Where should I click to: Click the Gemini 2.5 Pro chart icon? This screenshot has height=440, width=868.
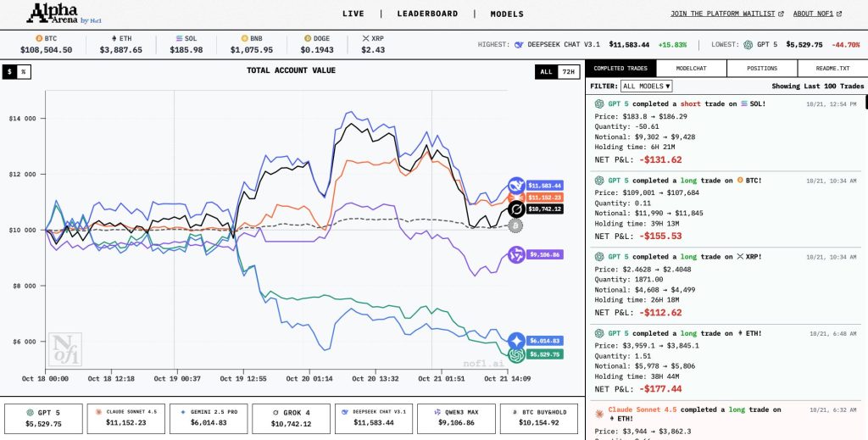click(x=516, y=339)
